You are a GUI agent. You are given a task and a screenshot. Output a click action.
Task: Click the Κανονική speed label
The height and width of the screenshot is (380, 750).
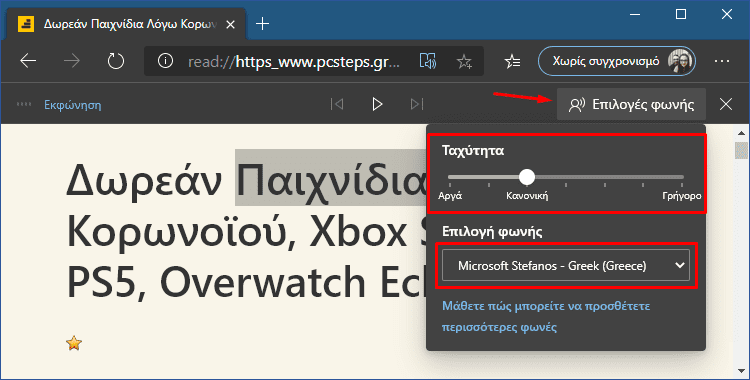tap(527, 196)
